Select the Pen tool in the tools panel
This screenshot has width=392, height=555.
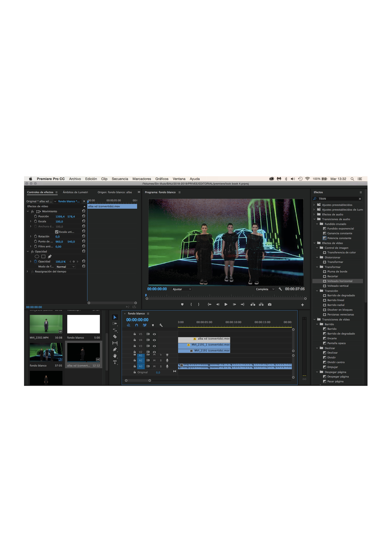click(115, 349)
